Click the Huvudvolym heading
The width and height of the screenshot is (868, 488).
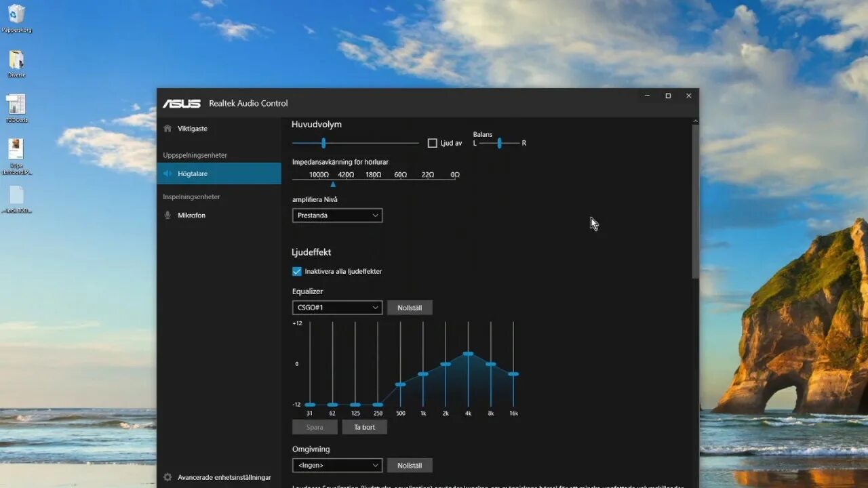(x=317, y=124)
